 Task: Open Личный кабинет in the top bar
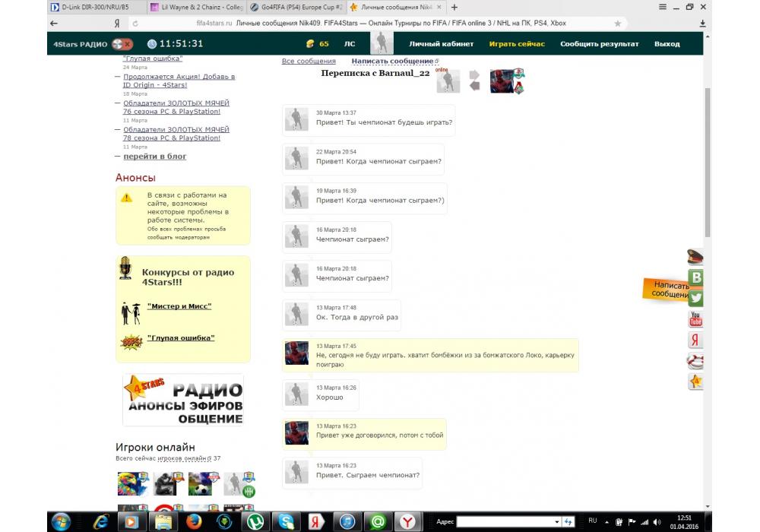[441, 43]
